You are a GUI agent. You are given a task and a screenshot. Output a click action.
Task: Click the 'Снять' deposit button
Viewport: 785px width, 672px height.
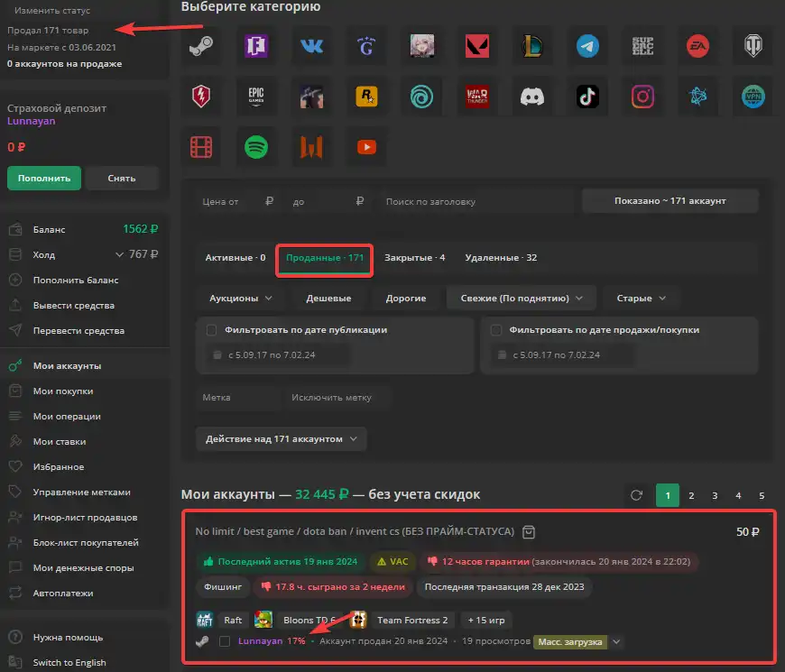(122, 178)
